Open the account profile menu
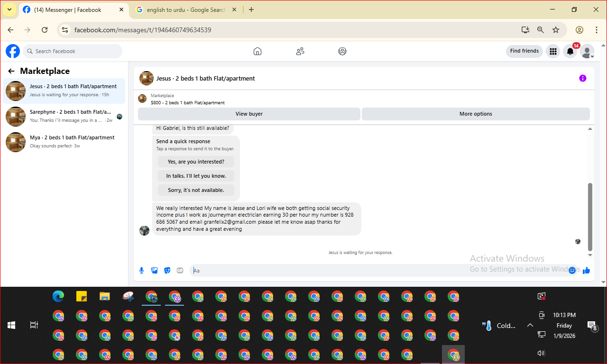The height and width of the screenshot is (364, 607). [588, 51]
